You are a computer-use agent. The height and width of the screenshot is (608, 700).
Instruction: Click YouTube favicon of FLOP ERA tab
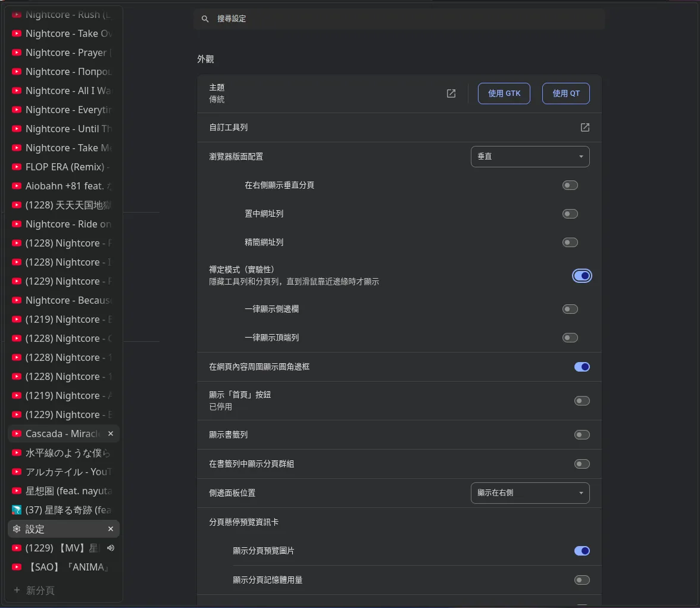point(17,167)
